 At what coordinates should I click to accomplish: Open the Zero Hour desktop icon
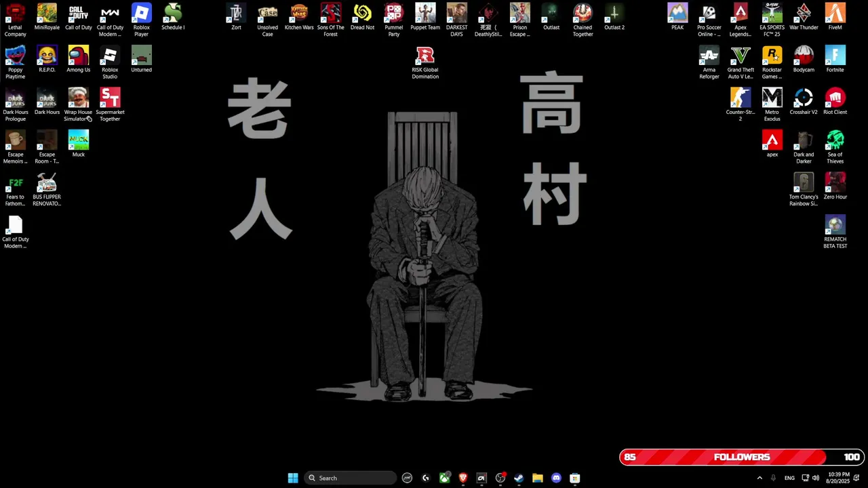click(835, 186)
